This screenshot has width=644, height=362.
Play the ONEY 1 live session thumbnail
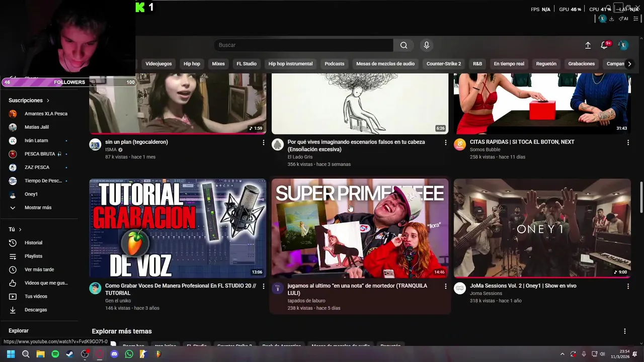click(x=542, y=228)
